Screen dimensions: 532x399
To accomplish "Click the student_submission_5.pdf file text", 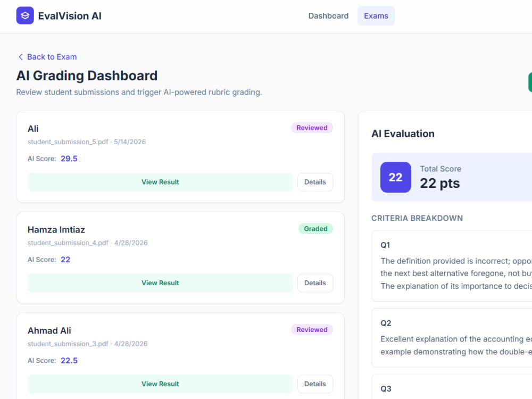I will point(68,142).
